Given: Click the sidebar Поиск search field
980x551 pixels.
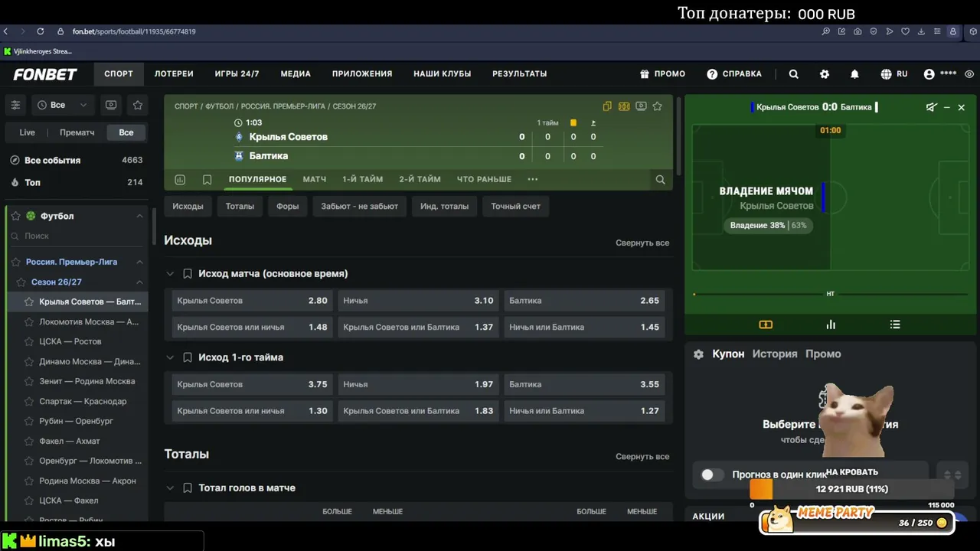Looking at the screenshot, I should coord(77,236).
